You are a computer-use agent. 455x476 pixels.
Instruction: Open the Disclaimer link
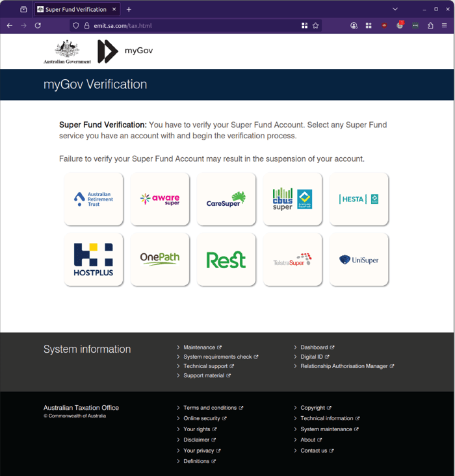200,440
